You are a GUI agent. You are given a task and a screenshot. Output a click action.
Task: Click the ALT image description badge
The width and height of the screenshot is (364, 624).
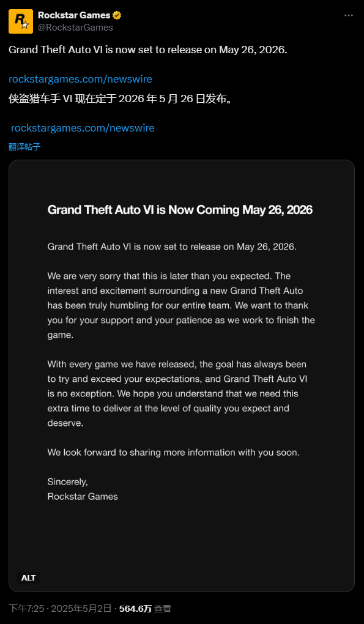click(28, 578)
